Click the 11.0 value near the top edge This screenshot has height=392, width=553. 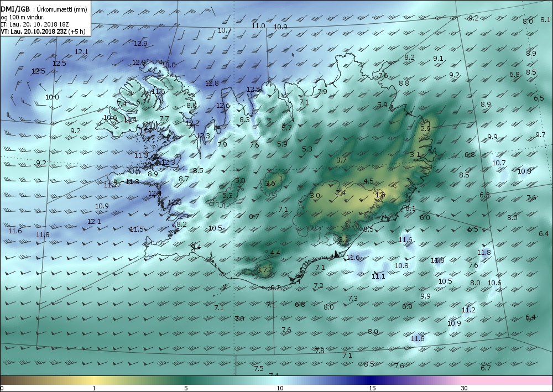[258, 26]
